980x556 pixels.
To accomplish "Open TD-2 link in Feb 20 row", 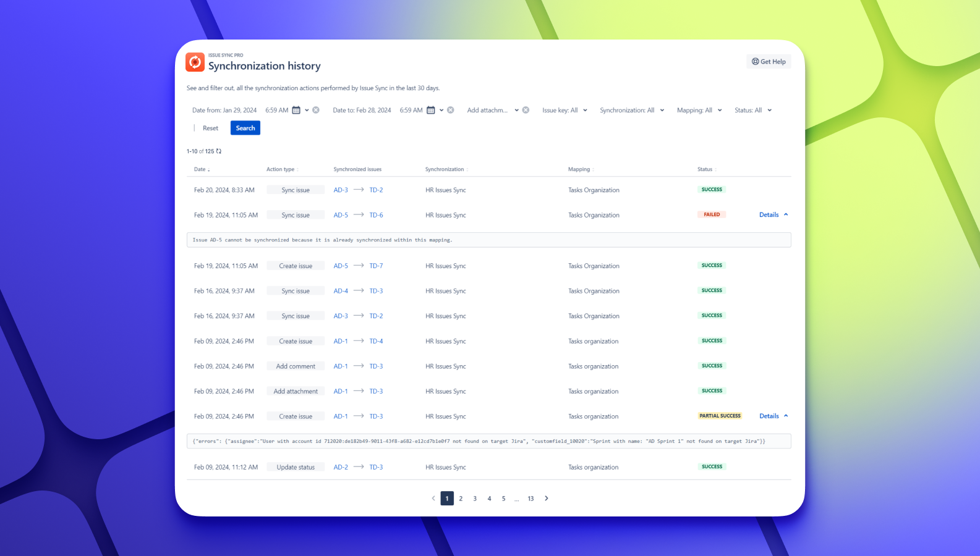I will pos(376,190).
